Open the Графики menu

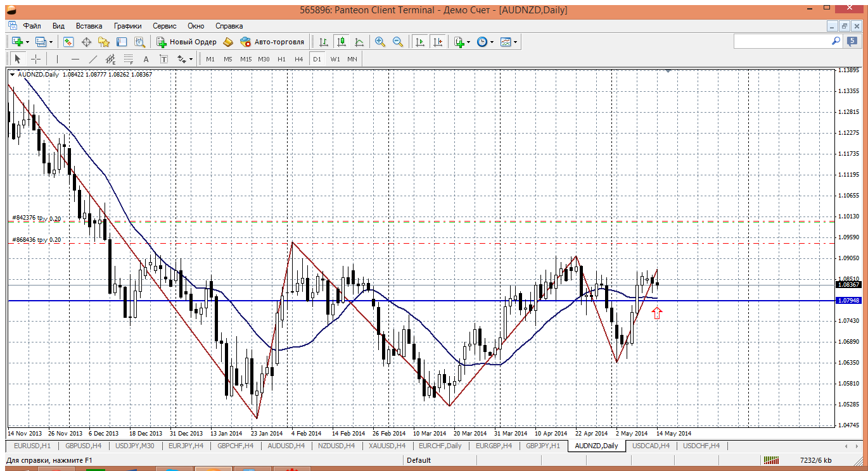(x=127, y=26)
